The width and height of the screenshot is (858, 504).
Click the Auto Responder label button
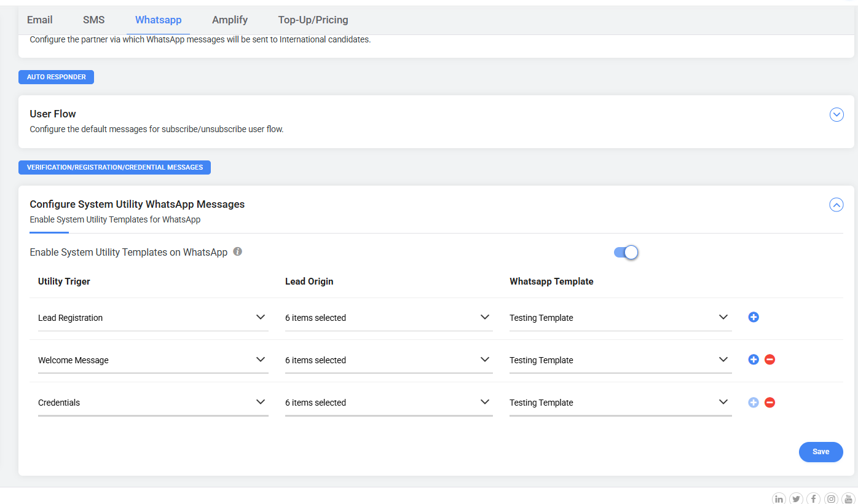56,77
